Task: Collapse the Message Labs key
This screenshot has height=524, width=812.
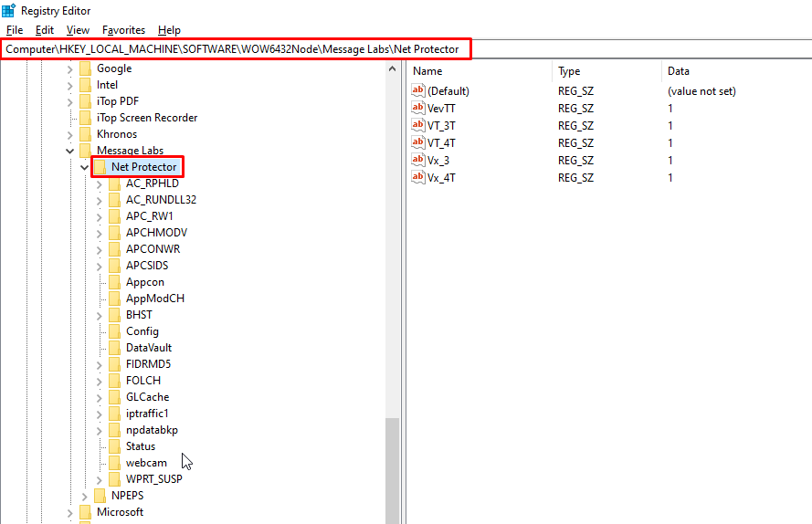Action: click(x=70, y=151)
